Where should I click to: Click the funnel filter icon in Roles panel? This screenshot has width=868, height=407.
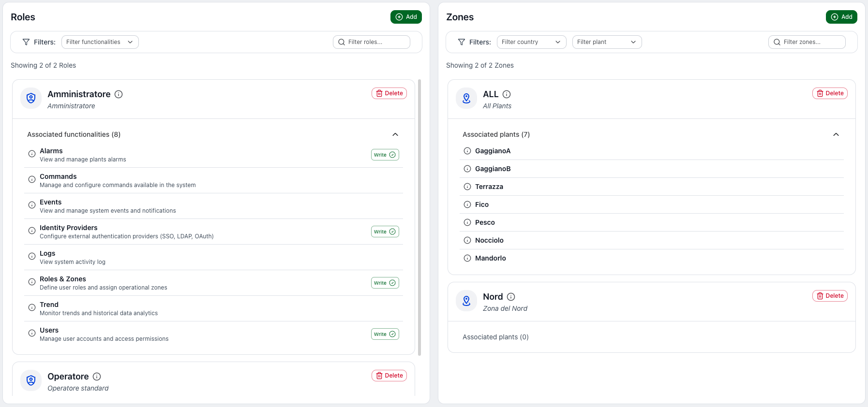[26, 42]
